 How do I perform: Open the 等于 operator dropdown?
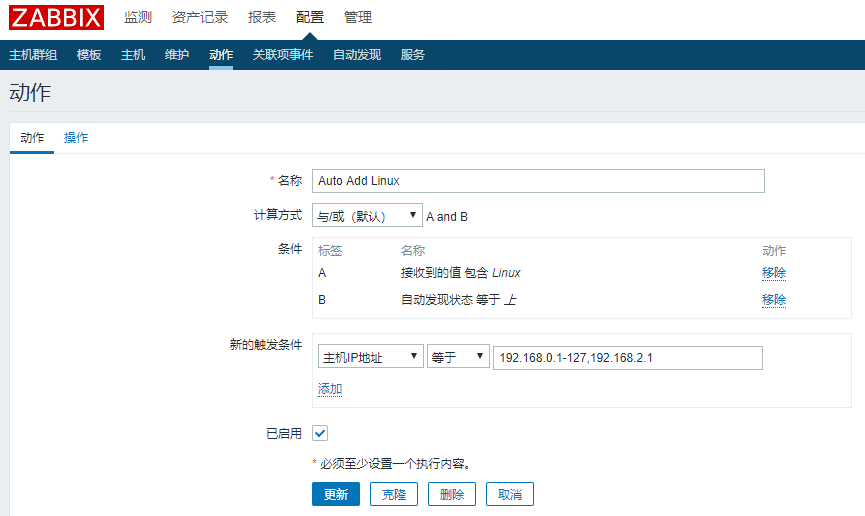457,357
